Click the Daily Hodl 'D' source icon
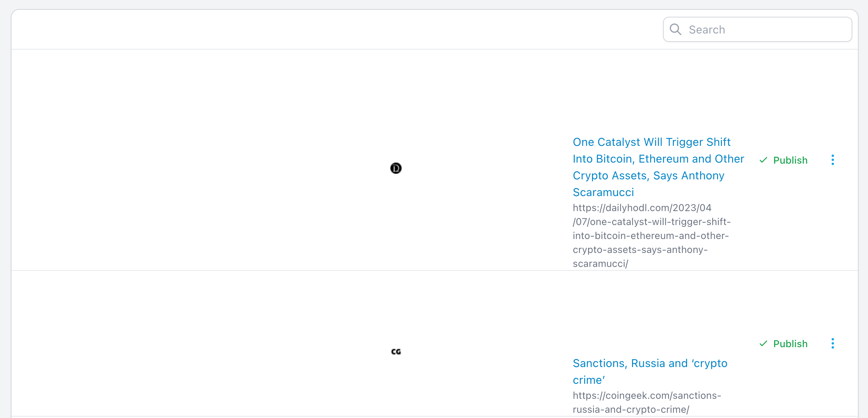The image size is (868, 418). (396, 168)
